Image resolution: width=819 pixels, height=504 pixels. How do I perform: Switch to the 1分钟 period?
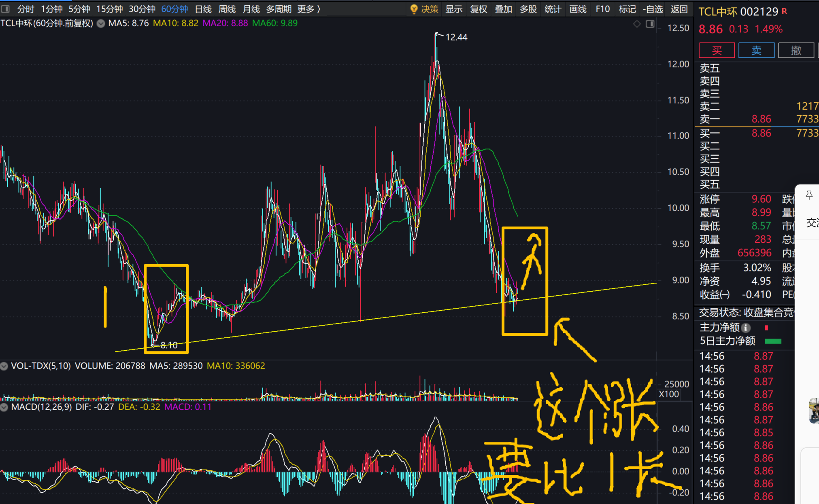(52, 9)
